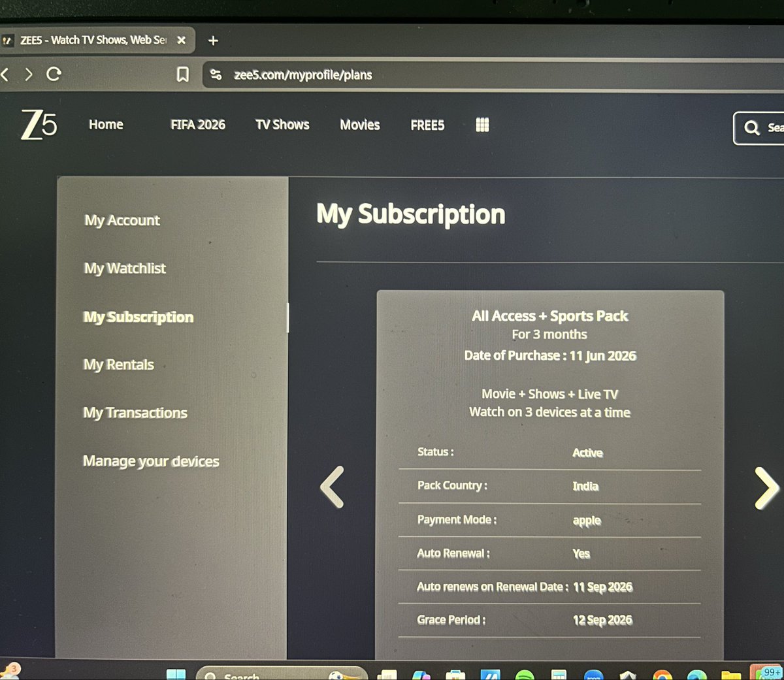Go back in browser history
This screenshot has width=784, height=680.
(x=5, y=74)
